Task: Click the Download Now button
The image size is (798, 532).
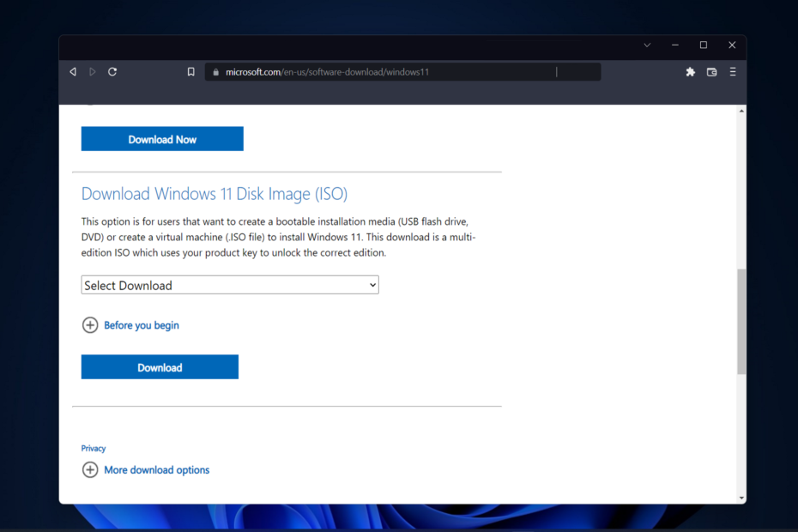Action: (162, 139)
